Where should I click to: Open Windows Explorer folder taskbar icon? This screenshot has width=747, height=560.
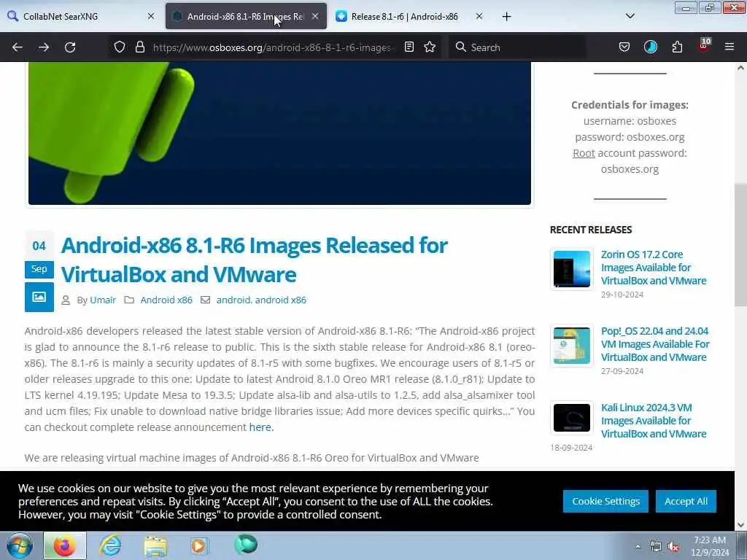[155, 545]
